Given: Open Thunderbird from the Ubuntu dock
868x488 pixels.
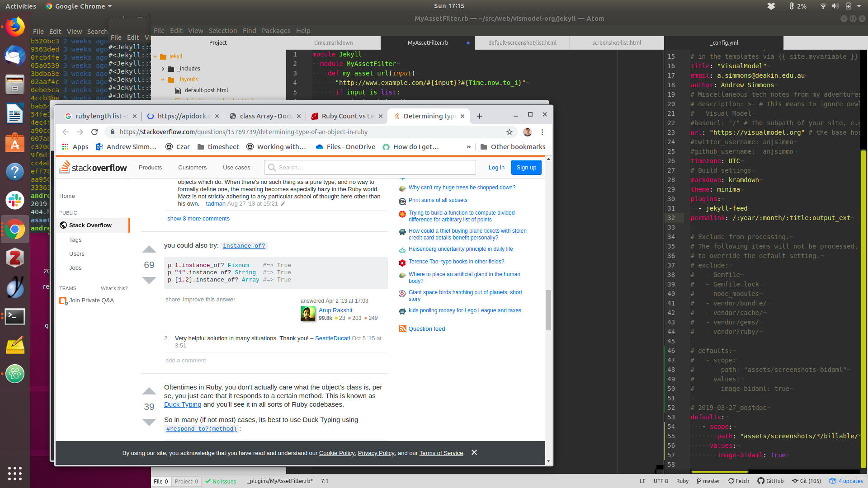Looking at the screenshot, I should pyautogui.click(x=15, y=56).
